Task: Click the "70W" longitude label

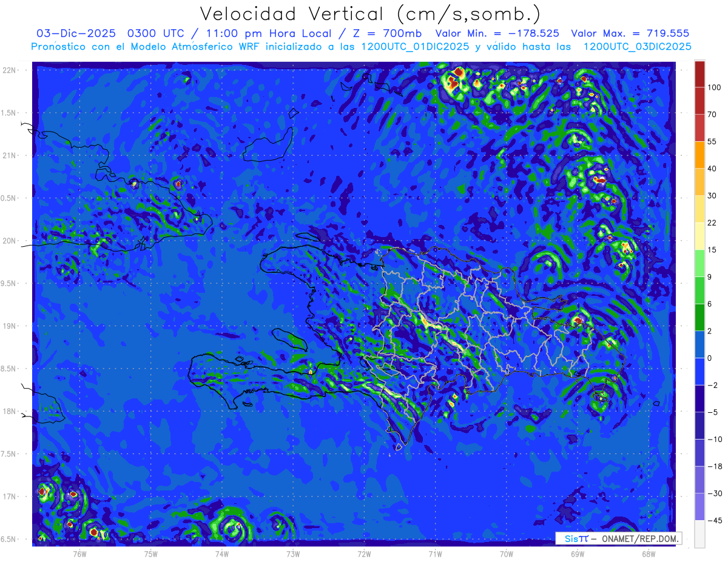Action: point(507,554)
